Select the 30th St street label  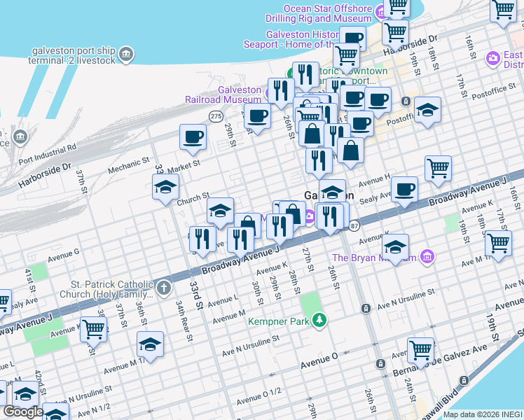click(258, 293)
